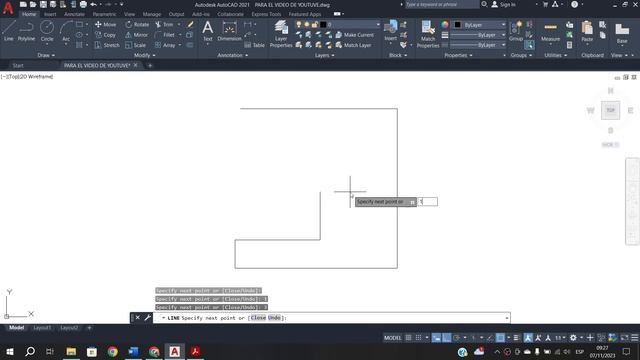Expand the Annotation panel
The image size is (640, 360).
tap(233, 55)
